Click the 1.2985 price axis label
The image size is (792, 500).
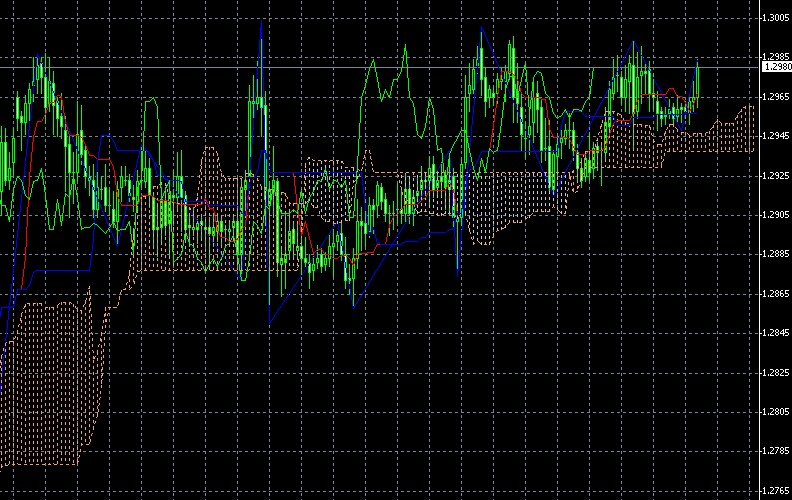777,57
